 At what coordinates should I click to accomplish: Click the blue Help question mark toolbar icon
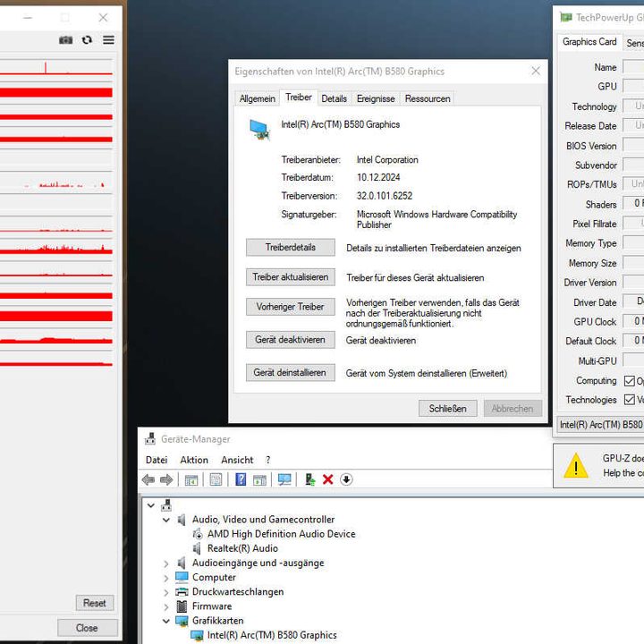tap(241, 479)
